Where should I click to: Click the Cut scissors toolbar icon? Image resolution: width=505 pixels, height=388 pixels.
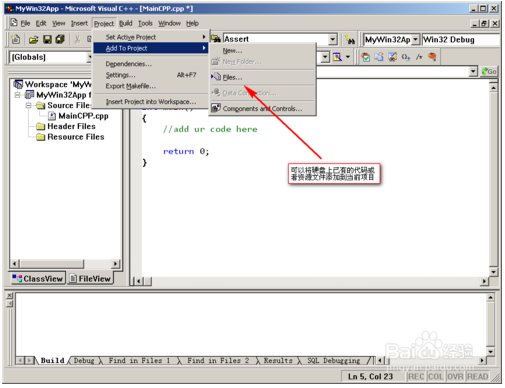pos(77,40)
